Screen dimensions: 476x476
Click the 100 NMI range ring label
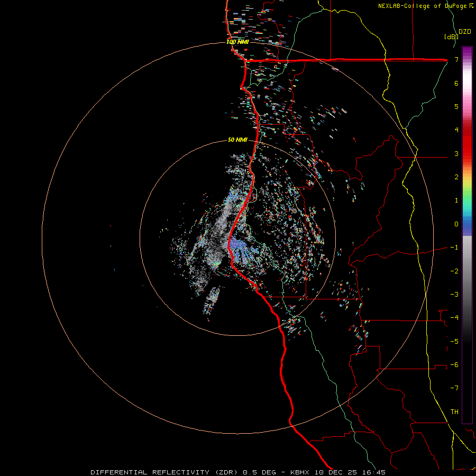click(237, 42)
